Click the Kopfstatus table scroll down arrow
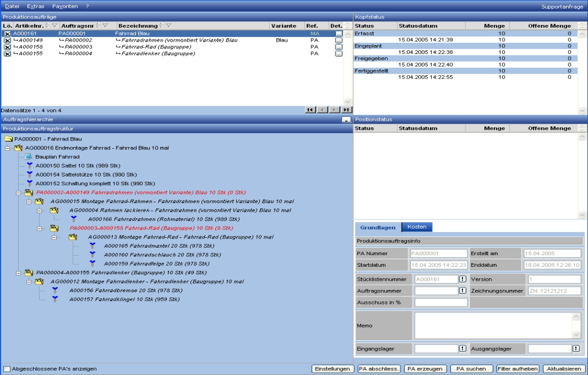588x375 pixels. (x=582, y=110)
